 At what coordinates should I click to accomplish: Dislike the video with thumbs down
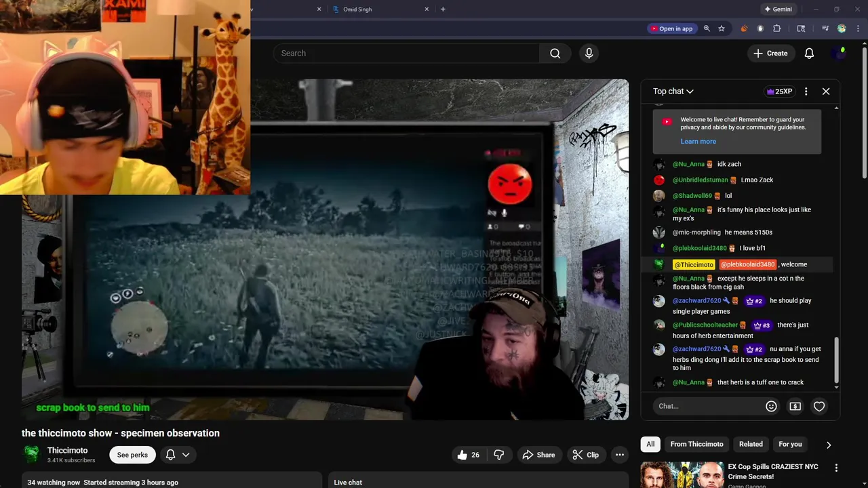[x=498, y=455]
